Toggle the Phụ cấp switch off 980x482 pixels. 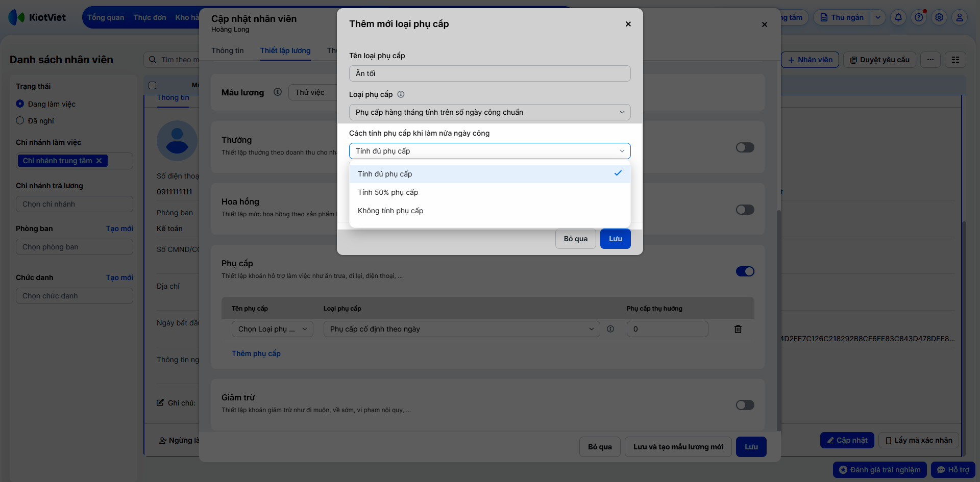[745, 271]
